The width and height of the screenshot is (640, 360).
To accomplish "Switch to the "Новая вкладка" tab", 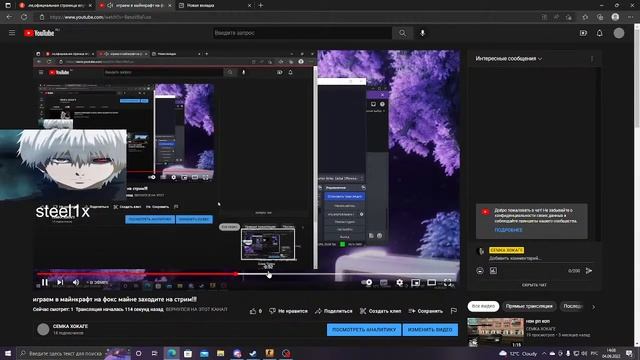I will tap(214, 5).
